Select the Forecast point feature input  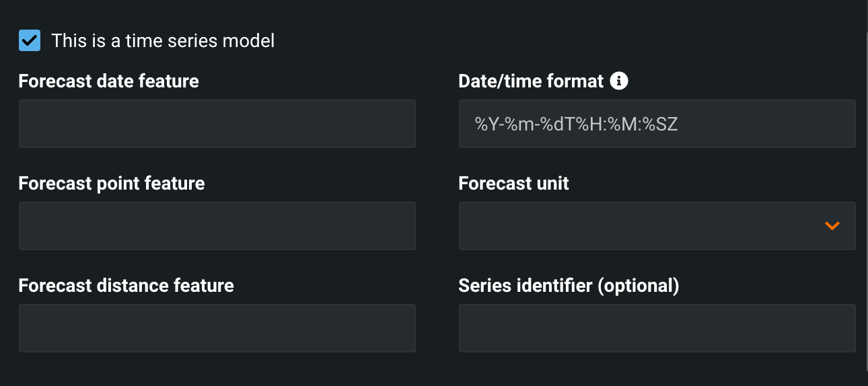[x=217, y=226]
